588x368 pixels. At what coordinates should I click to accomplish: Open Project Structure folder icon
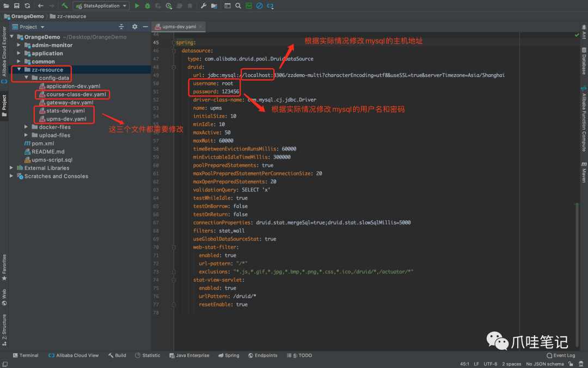pyautogui.click(x=214, y=5)
